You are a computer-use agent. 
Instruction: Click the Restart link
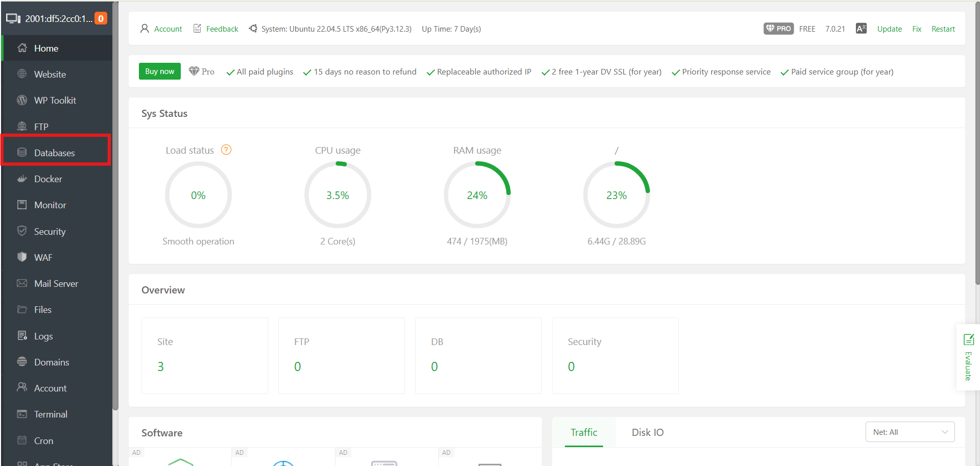[943, 29]
